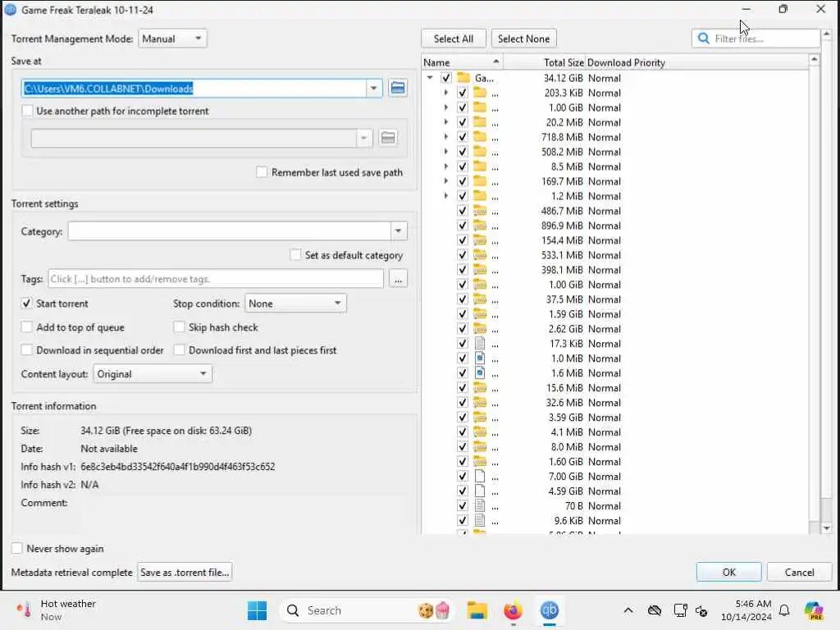Select folder icon in 203.3 KiB row
This screenshot has height=630, width=840.
(x=480, y=93)
